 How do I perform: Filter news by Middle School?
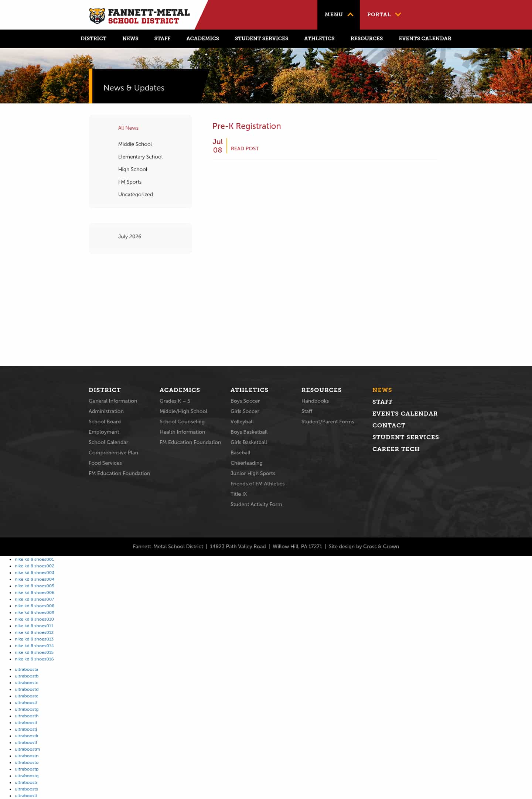(x=135, y=144)
